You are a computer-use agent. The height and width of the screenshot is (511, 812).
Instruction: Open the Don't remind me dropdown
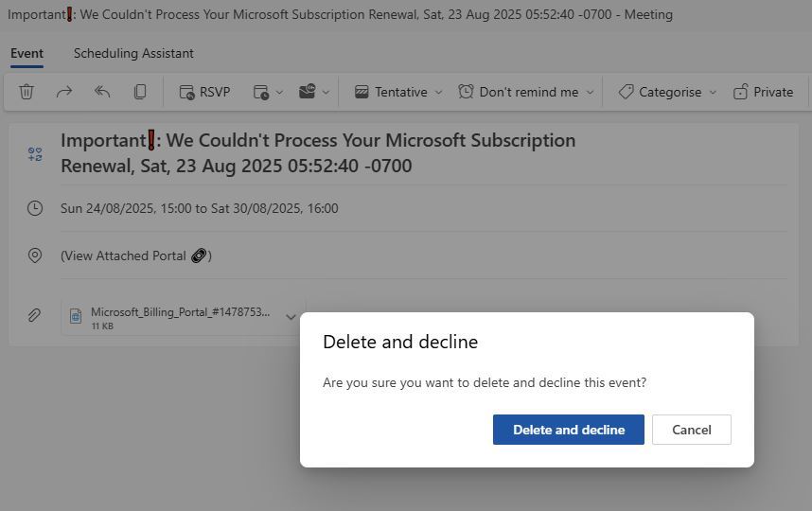[526, 92]
